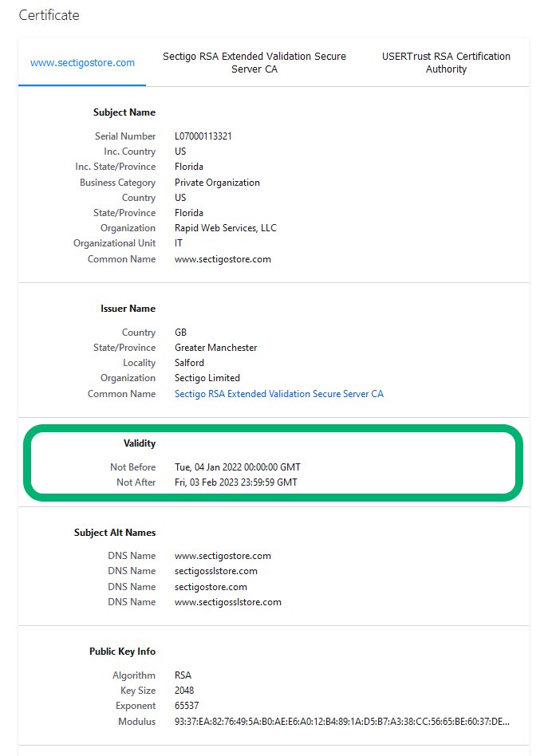Screen dimensions: 548x756
Task: Click the Subject Name section heading
Action: [124, 112]
